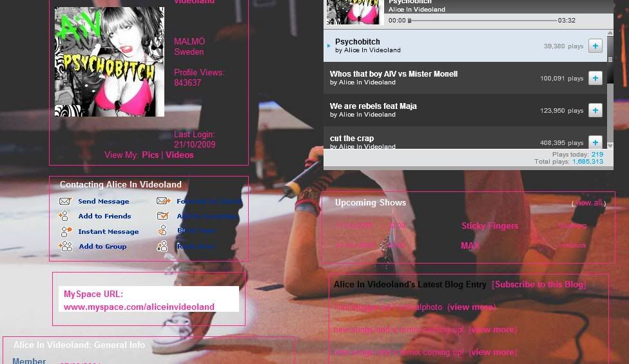This screenshot has width=629, height=364.
Task: View the artist's Pics link
Action: (x=150, y=155)
